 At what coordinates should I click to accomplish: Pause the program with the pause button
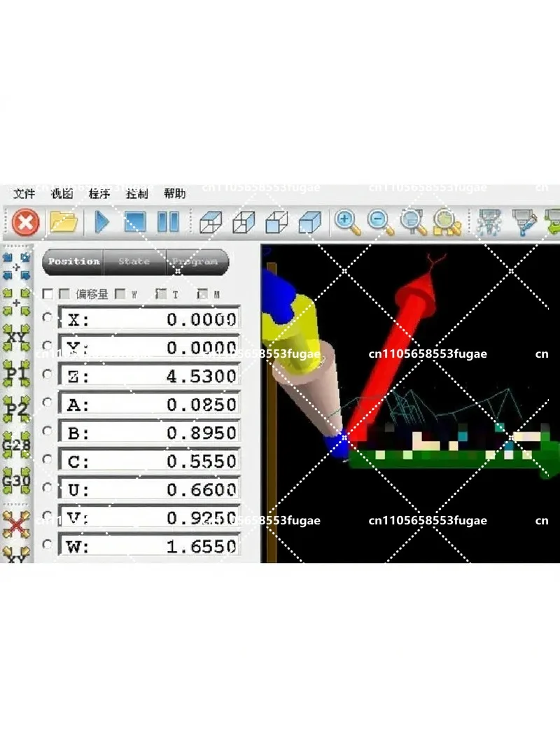(x=168, y=222)
